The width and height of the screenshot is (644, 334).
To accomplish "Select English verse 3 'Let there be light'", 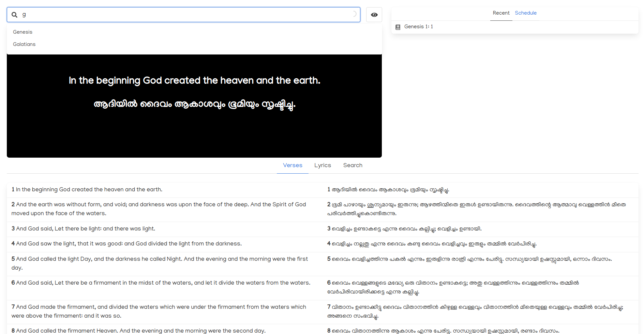I will [x=165, y=229].
